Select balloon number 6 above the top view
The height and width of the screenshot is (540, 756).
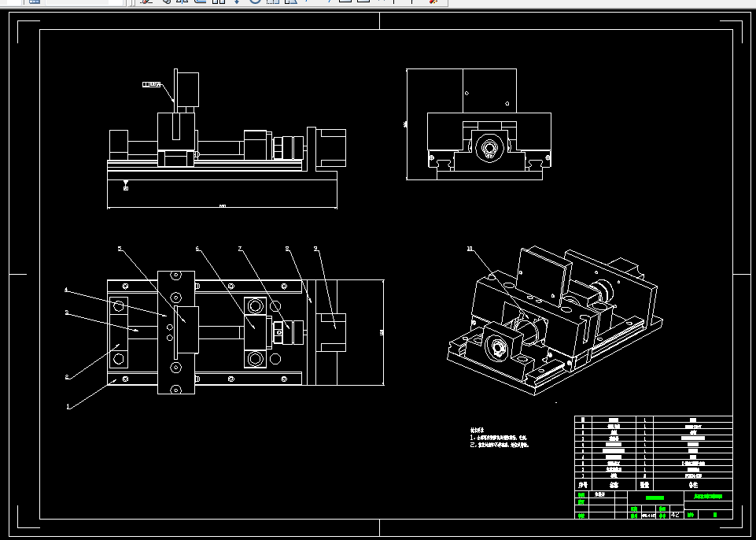point(197,249)
